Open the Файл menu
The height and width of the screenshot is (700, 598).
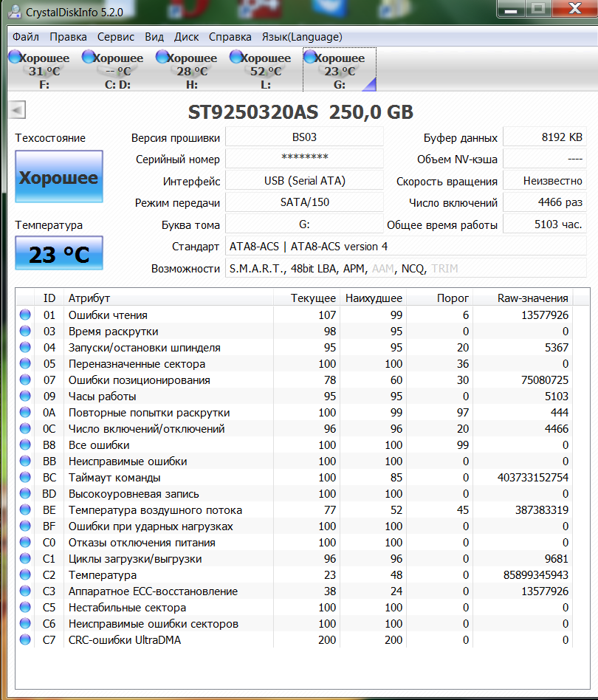(x=25, y=37)
